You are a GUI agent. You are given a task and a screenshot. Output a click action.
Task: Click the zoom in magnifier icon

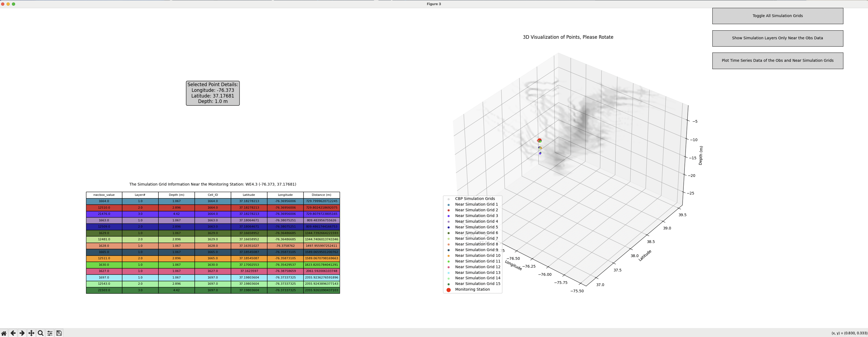point(40,333)
